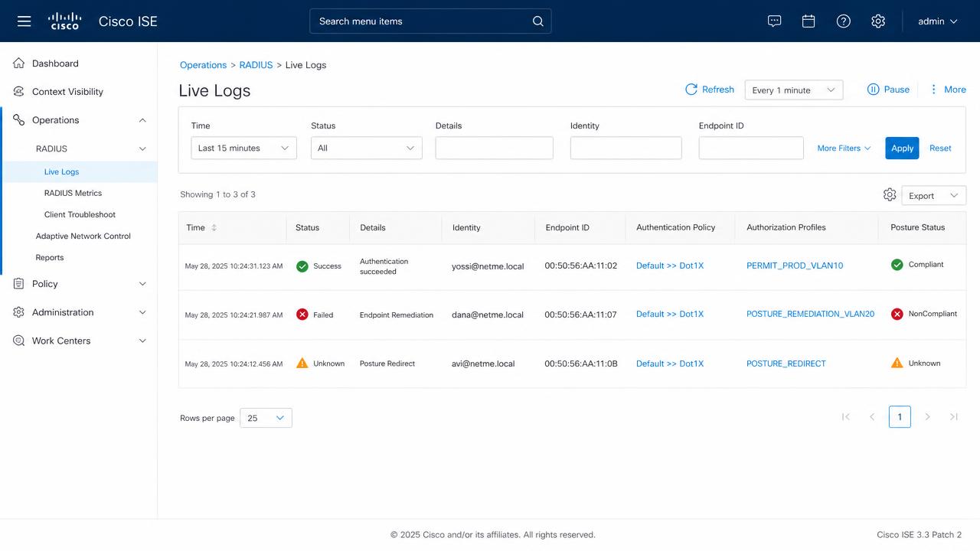Image resolution: width=980 pixels, height=551 pixels.
Task: Open the PERMIT_PROD_VLAN10 authorization profile
Action: (x=795, y=266)
